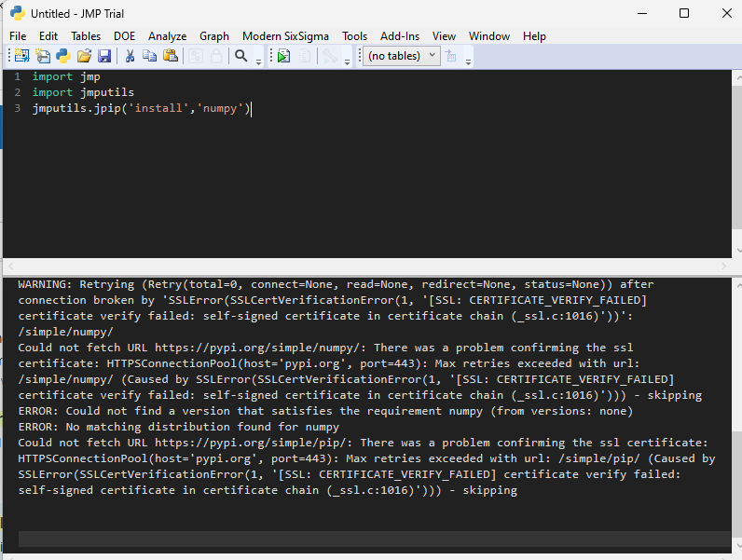Click editor vertical scrollbar down arrow
Viewport: 742px width, 560px height.
point(737,251)
